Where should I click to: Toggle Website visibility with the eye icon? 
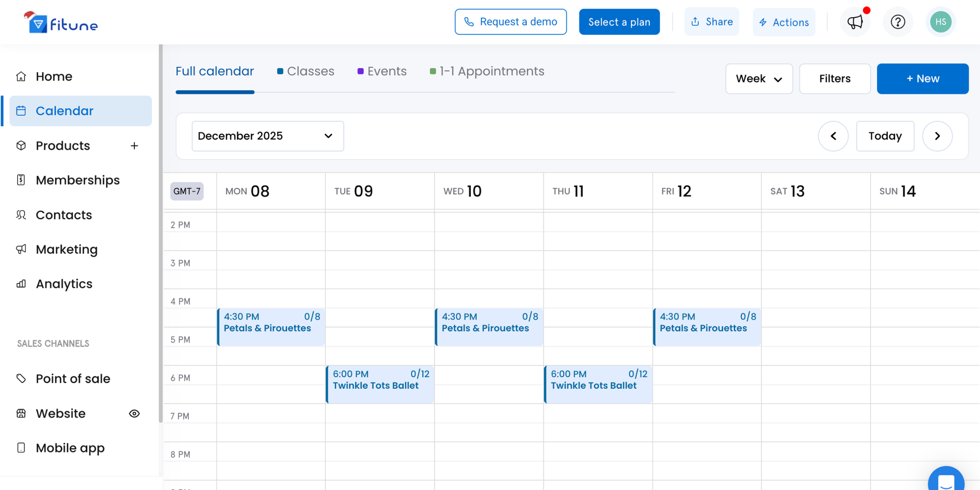pyautogui.click(x=134, y=414)
